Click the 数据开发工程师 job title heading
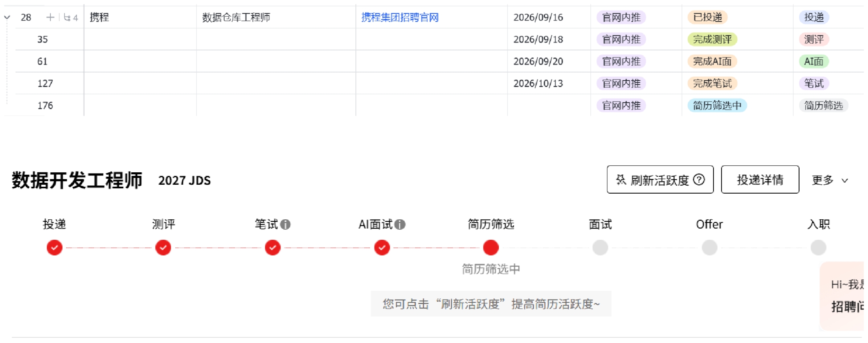The image size is (868, 343). [x=77, y=180]
